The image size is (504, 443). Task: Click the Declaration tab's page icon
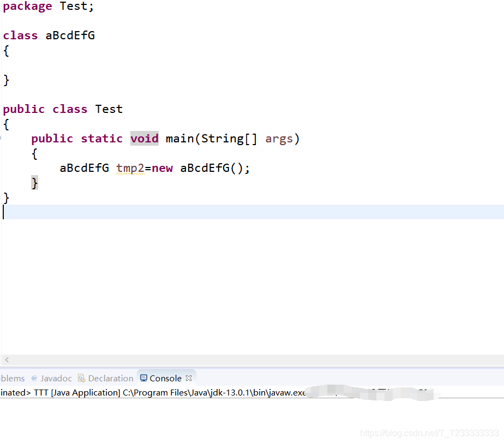tap(82, 378)
